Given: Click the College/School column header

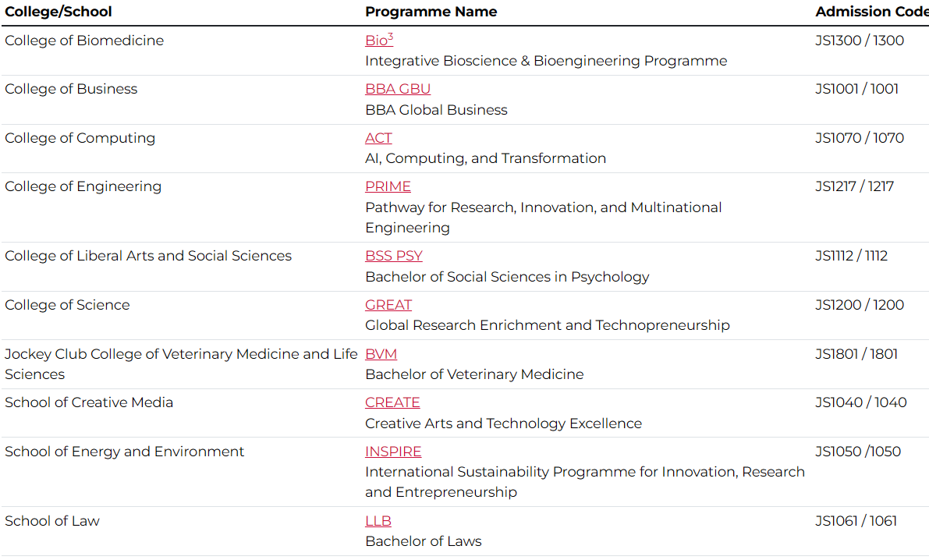Looking at the screenshot, I should tap(59, 12).
